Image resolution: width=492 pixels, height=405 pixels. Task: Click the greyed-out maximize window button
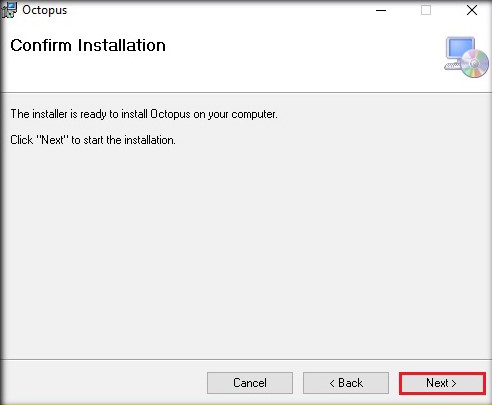coord(426,10)
